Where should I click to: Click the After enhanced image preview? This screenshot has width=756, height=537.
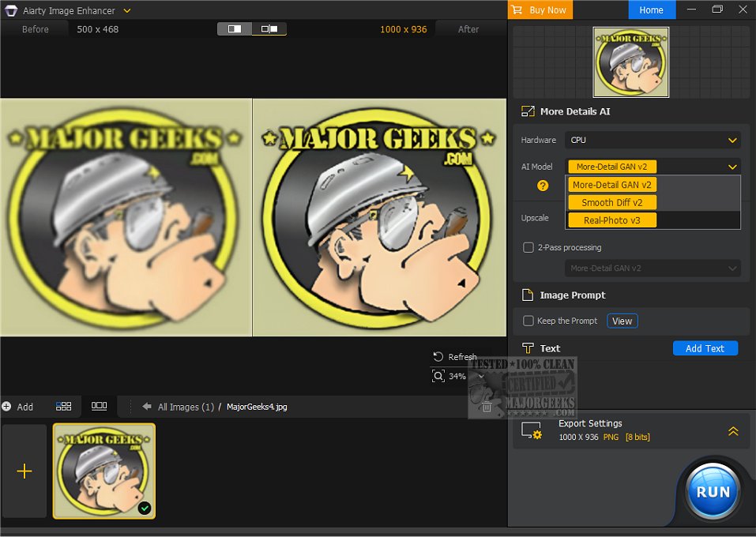pyautogui.click(x=379, y=217)
